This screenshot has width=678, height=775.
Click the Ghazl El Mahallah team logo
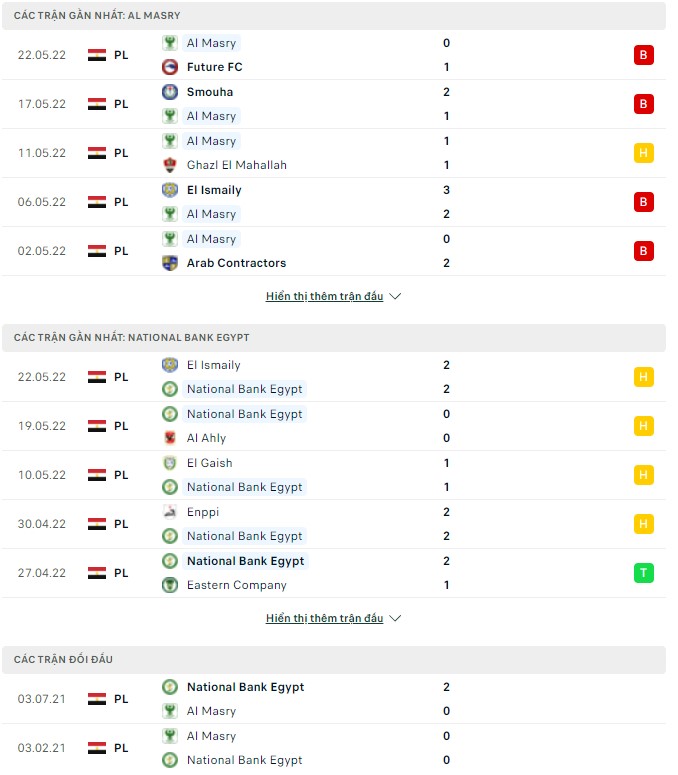170,165
